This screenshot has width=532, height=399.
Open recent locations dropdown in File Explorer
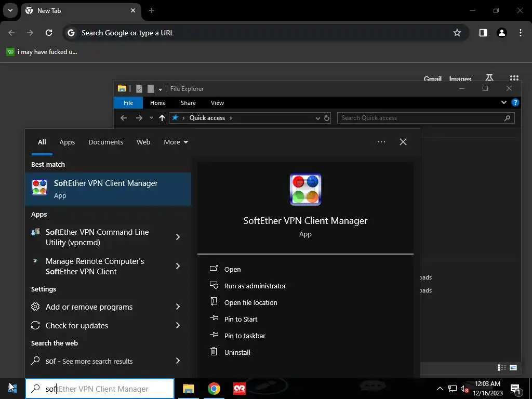point(151,118)
